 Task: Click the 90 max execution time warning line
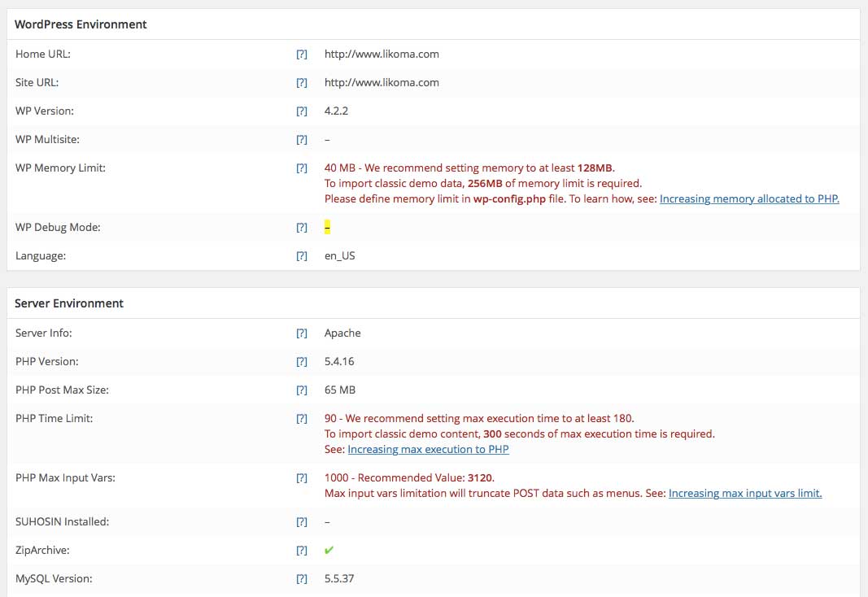click(479, 418)
